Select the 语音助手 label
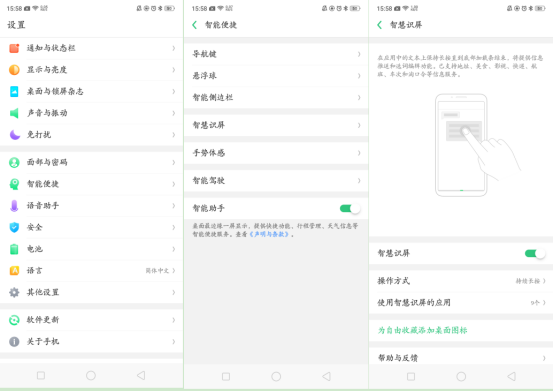554x391 pixels. (43, 206)
